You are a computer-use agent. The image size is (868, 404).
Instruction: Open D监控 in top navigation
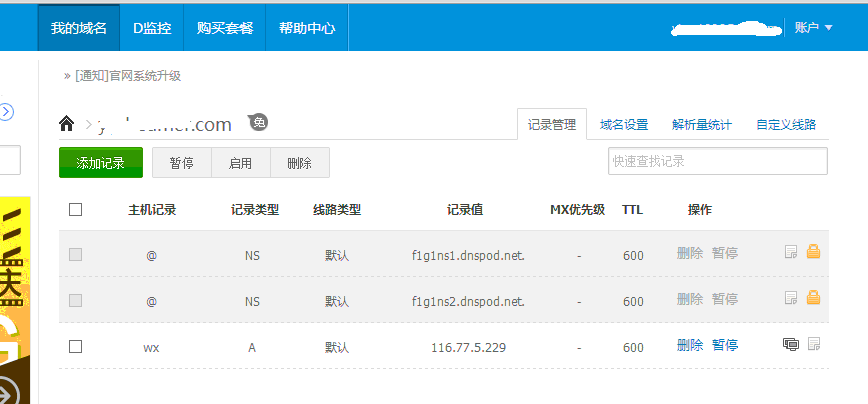click(x=152, y=28)
